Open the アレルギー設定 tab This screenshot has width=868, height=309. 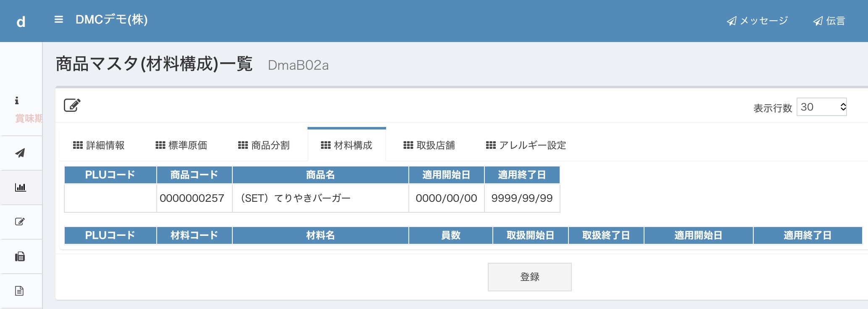pyautogui.click(x=526, y=145)
